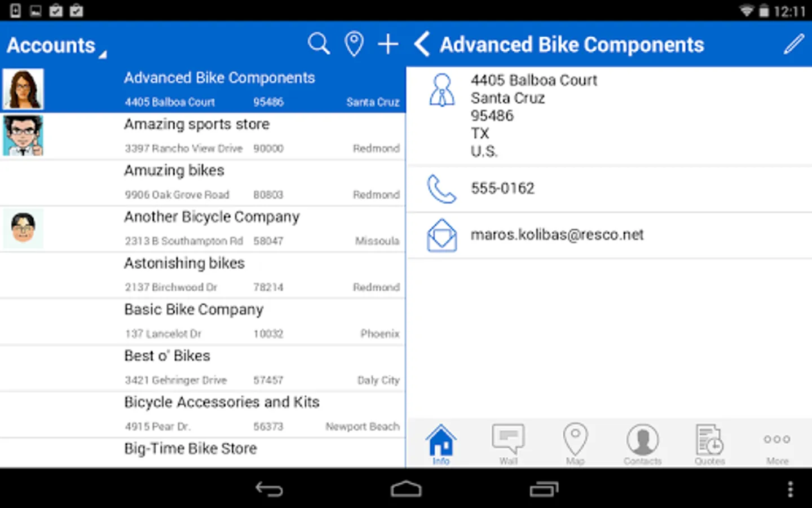Open the Amuzing bikes account
Image resolution: width=812 pixels, height=508 pixels.
202,182
